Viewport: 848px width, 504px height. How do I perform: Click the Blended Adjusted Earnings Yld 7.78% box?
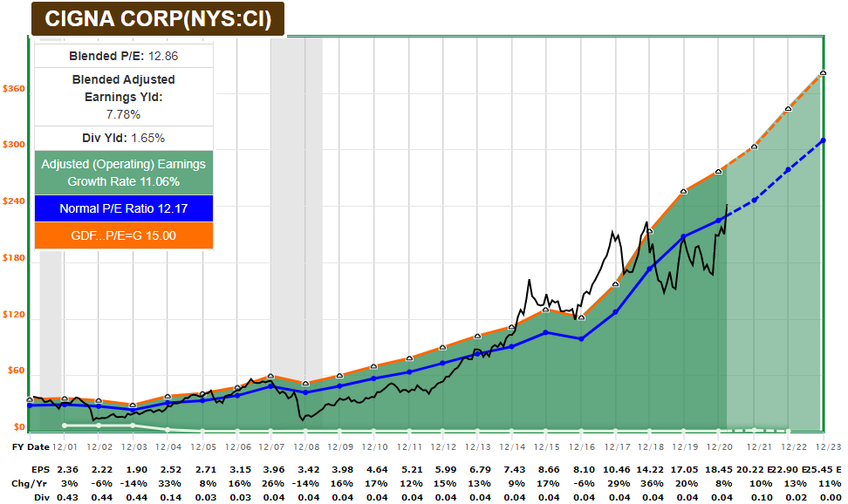pyautogui.click(x=123, y=97)
